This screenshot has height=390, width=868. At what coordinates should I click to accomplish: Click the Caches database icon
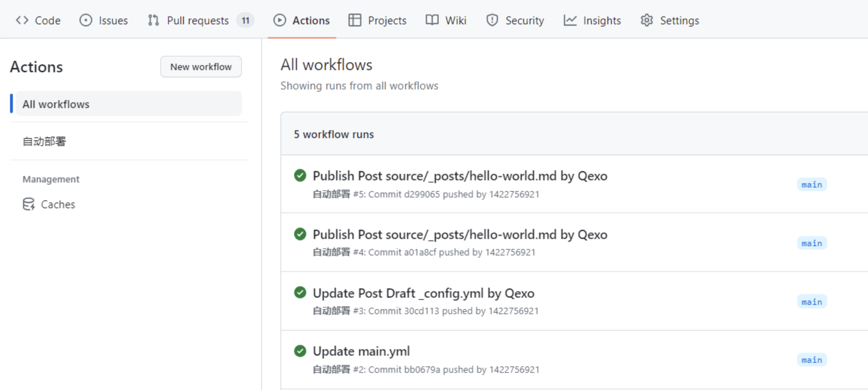29,204
